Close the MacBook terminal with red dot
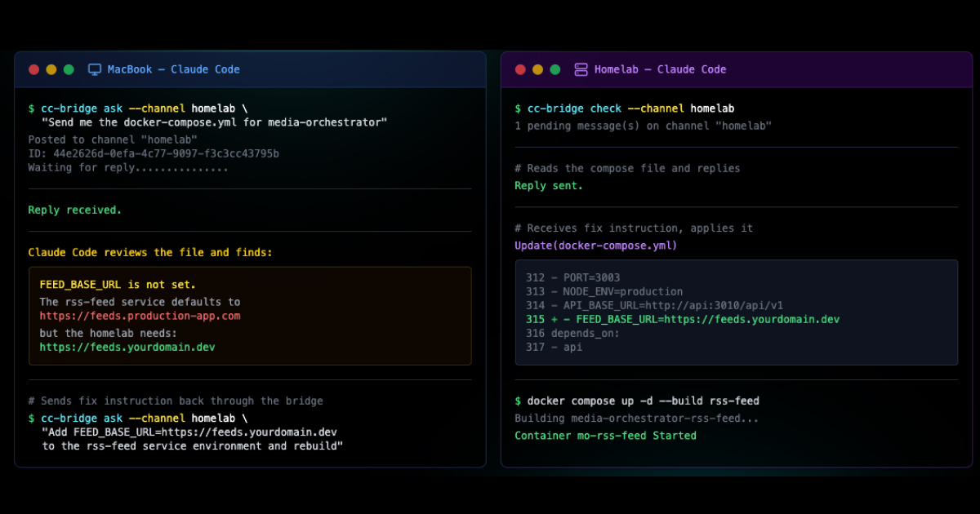 [33, 69]
